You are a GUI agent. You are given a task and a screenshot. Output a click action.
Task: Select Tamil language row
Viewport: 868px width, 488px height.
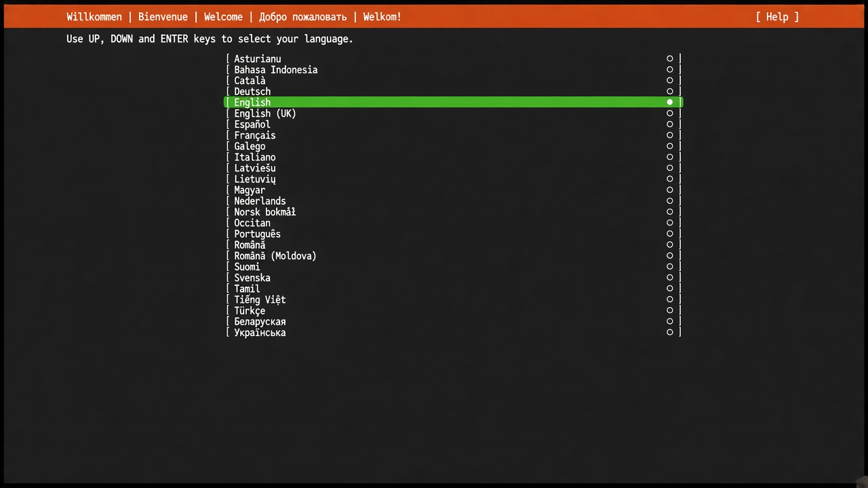coord(453,289)
